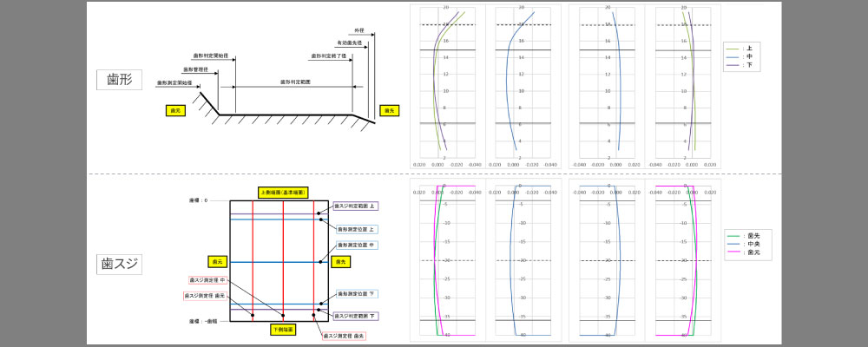Image resolution: width=868 pixels, height=347 pixels.
Task: Click the blue 中央 legend entry
Action: (743, 244)
